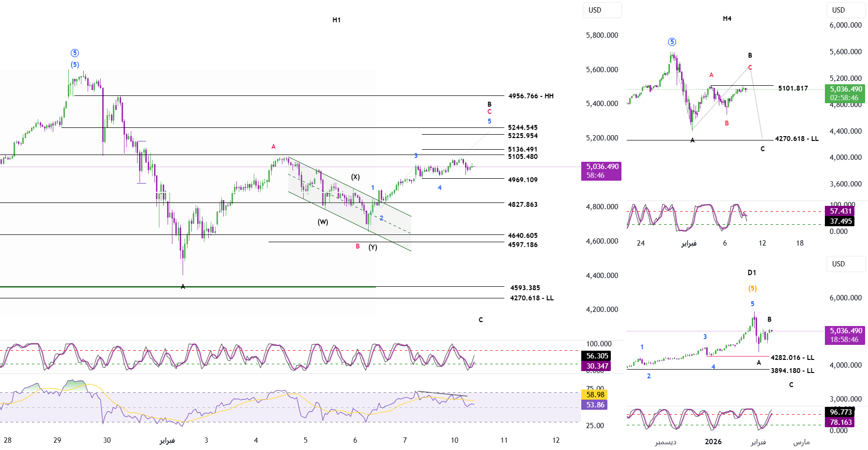Click the H1 chart title

click(336, 20)
